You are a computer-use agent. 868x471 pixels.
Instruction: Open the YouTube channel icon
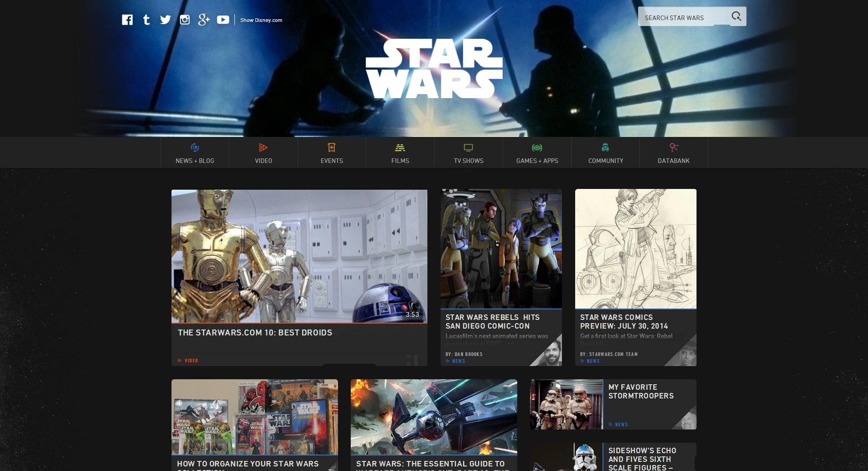click(223, 20)
